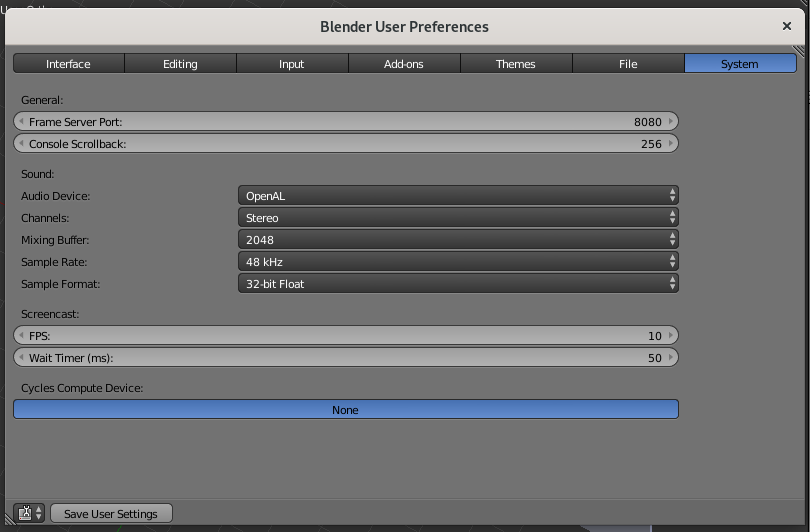Screen dimensions: 810x532
Task: Decrease Console Scrollback with left arrow
Action: 21,143
